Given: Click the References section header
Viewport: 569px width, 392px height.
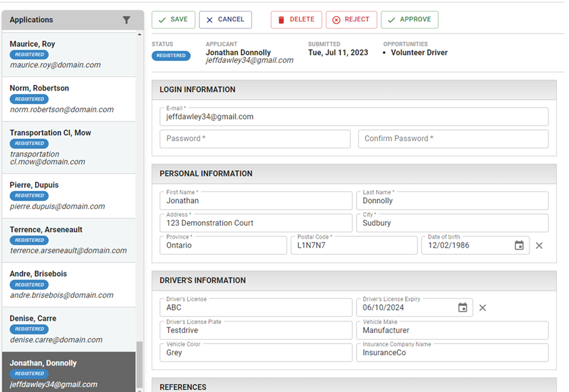Looking at the screenshot, I should click(354, 386).
